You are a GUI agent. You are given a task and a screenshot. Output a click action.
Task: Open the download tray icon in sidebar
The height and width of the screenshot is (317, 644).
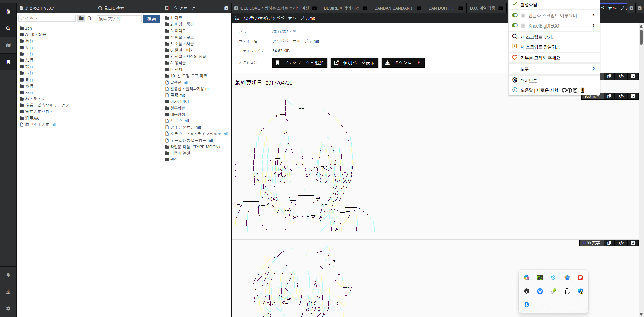(x=8, y=292)
